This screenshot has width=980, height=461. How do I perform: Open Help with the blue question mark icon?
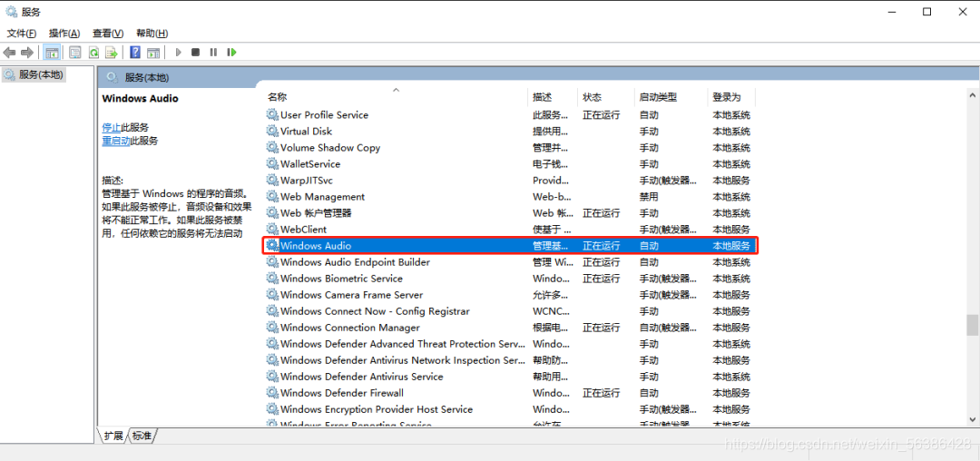pyautogui.click(x=135, y=53)
